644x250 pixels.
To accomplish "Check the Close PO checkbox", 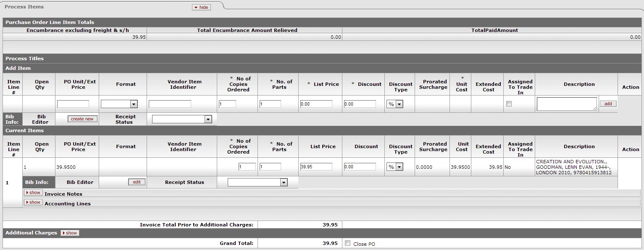I will pyautogui.click(x=347, y=243).
